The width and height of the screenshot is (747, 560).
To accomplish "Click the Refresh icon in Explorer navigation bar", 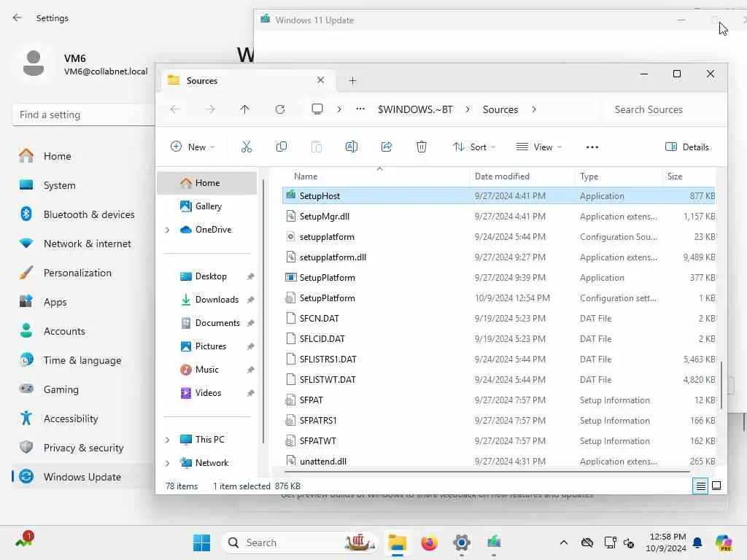I will click(x=280, y=109).
